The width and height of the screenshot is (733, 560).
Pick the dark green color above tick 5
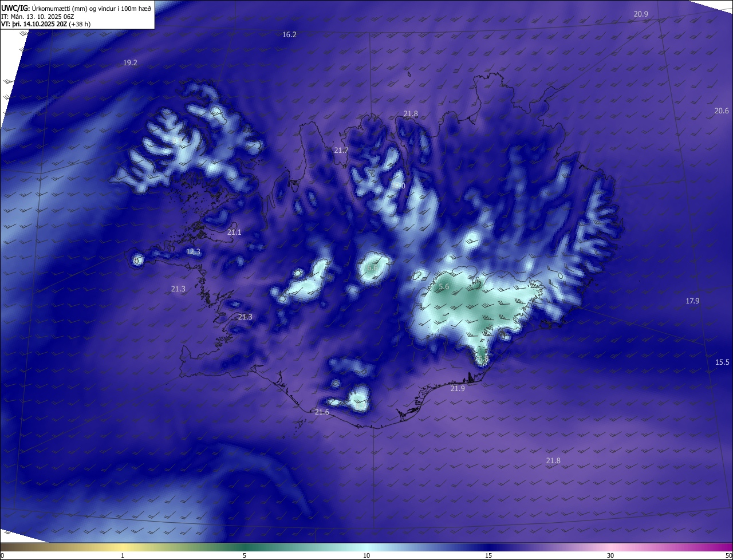(x=245, y=547)
